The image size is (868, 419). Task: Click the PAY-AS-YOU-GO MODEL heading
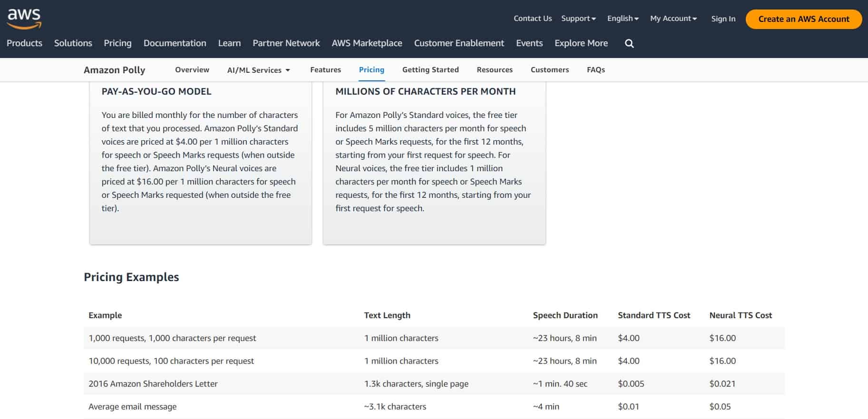click(156, 91)
